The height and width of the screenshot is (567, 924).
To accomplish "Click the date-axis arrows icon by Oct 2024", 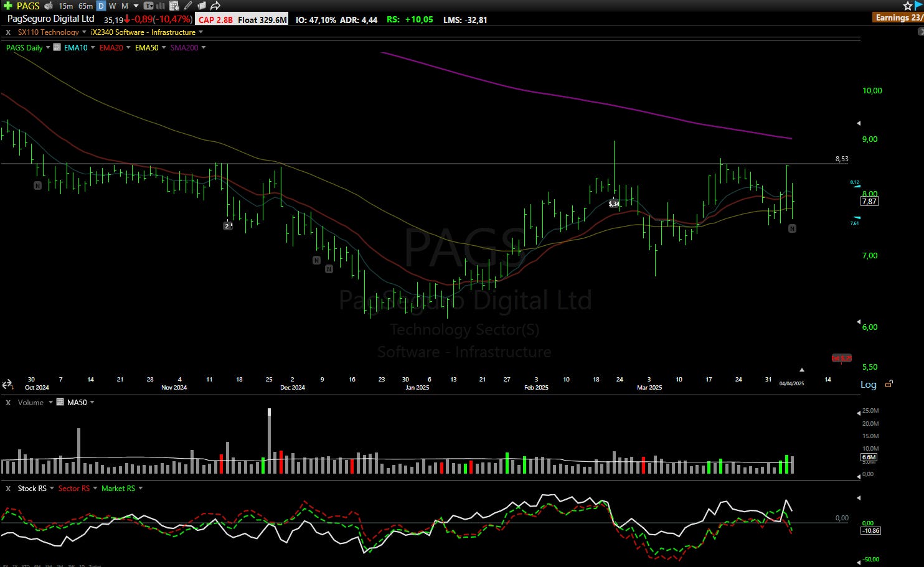I will (x=7, y=384).
